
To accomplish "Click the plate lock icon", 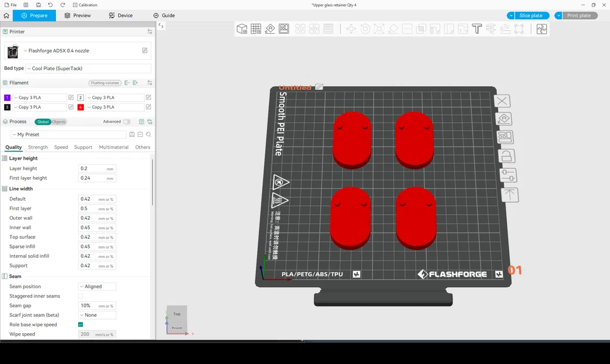I will [507, 156].
